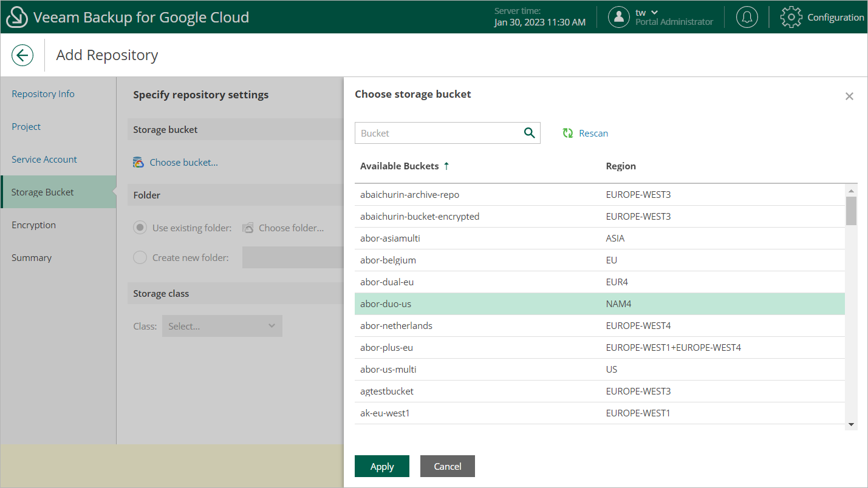Screen dimensions: 868x488
Task: Open the notifications bell
Action: [x=747, y=17]
